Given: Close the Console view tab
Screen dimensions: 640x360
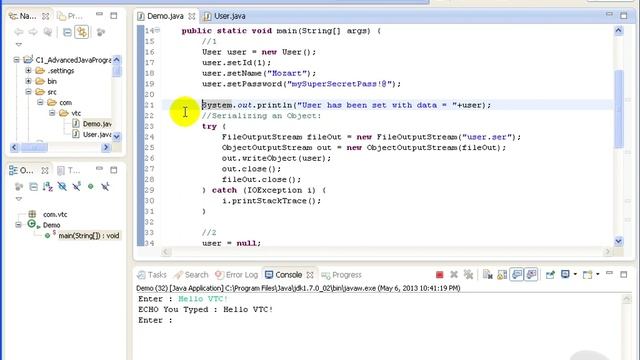Looking at the screenshot, I should click(310, 275).
